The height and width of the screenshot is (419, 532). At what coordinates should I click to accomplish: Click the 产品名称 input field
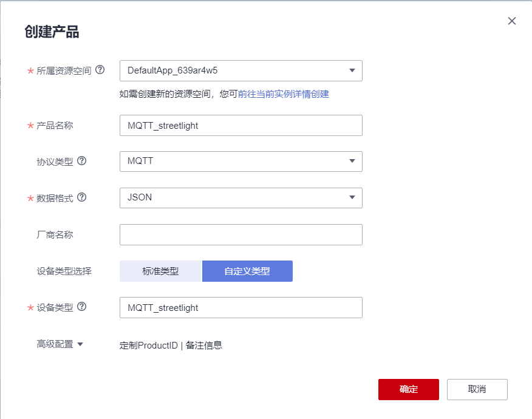[240, 125]
